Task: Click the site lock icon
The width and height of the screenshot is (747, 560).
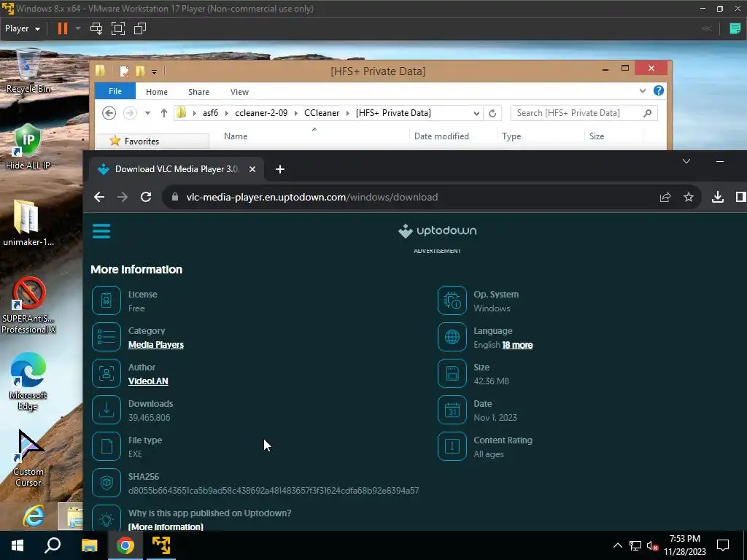Action: (175, 197)
